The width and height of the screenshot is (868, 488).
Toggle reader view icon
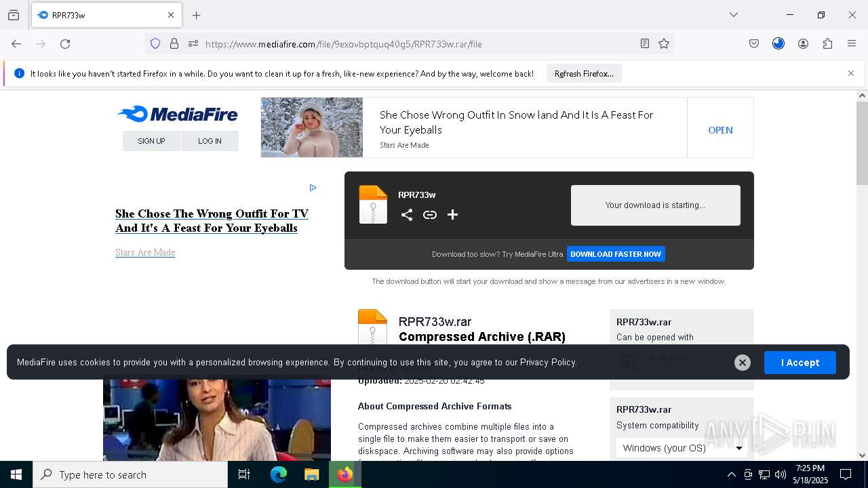[645, 43]
